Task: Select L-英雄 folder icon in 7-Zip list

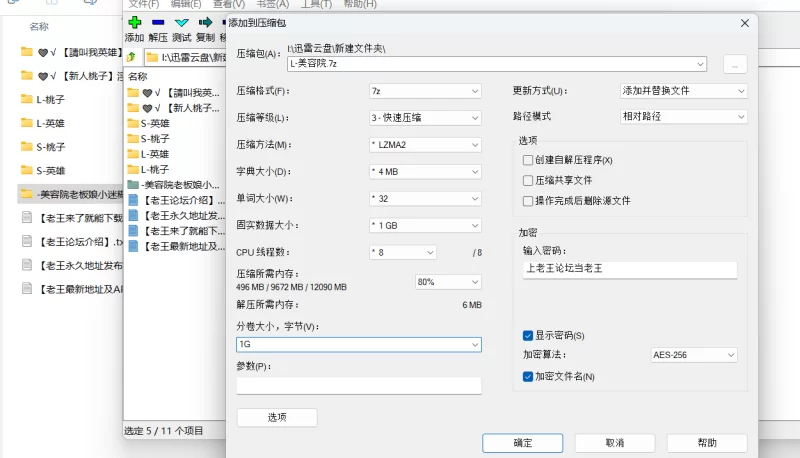Action: [133, 154]
